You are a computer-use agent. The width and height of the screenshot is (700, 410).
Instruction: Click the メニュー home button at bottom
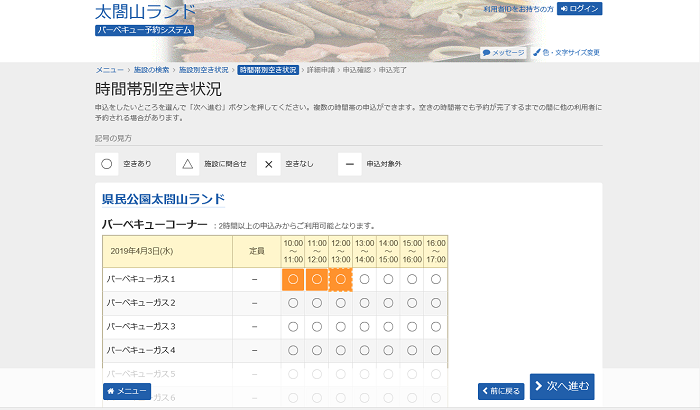click(x=127, y=391)
